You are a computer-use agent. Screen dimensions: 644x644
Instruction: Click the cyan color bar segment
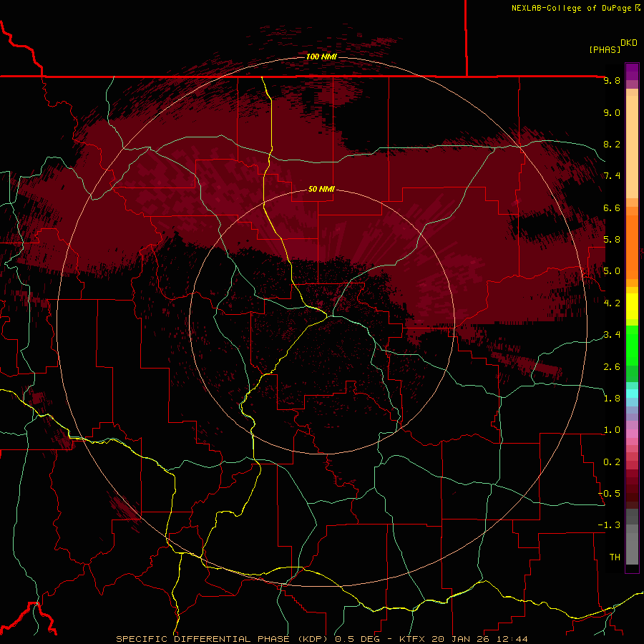point(632,394)
